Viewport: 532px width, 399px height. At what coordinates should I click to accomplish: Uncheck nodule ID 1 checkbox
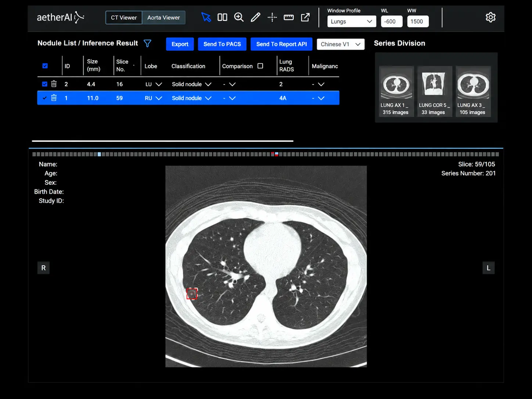coord(45,98)
